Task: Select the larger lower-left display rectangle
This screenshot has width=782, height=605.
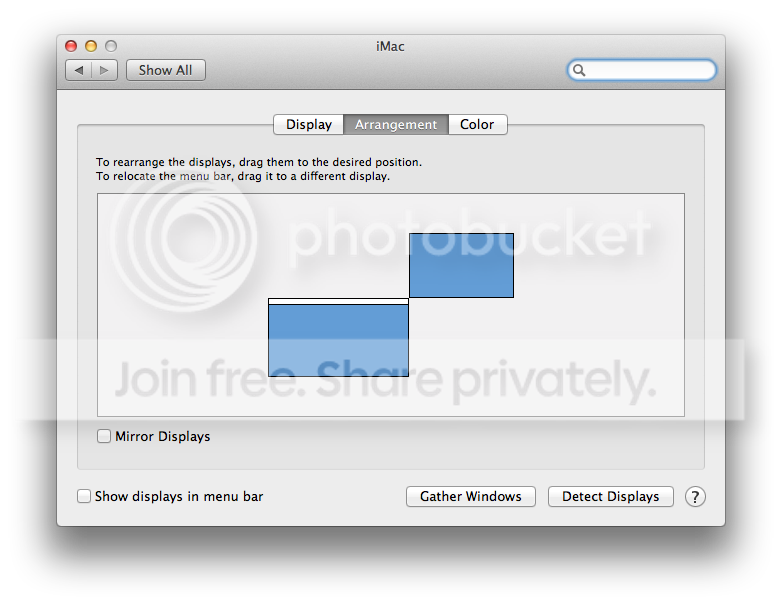Action: coord(338,341)
